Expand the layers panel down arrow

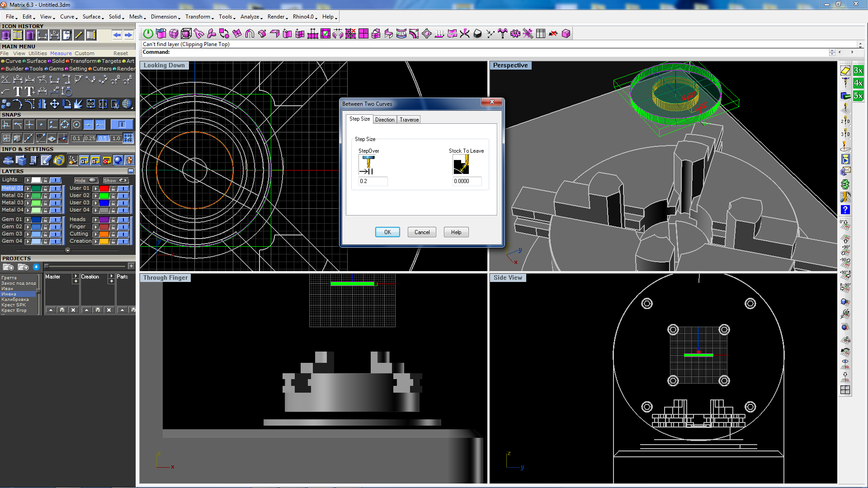pyautogui.click(x=68, y=250)
